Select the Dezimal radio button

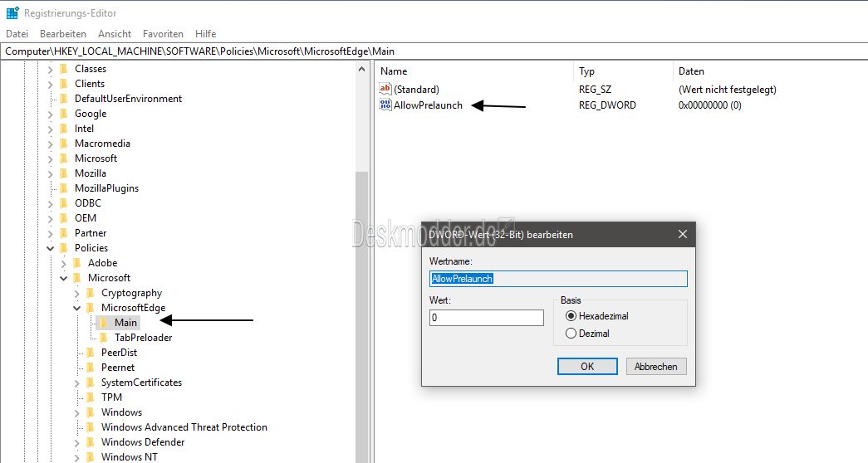(x=571, y=334)
